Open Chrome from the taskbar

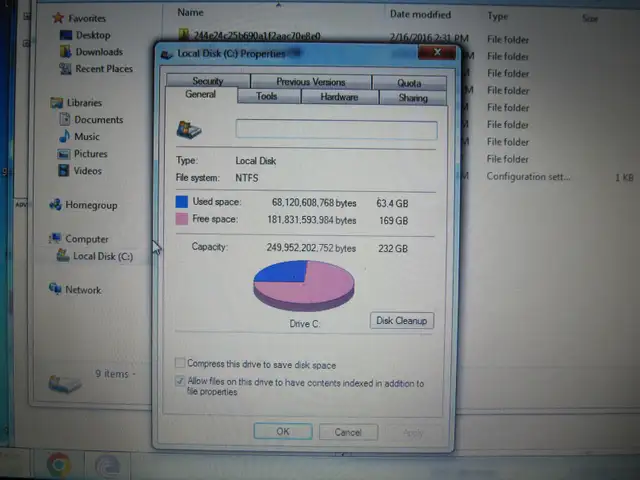59,464
